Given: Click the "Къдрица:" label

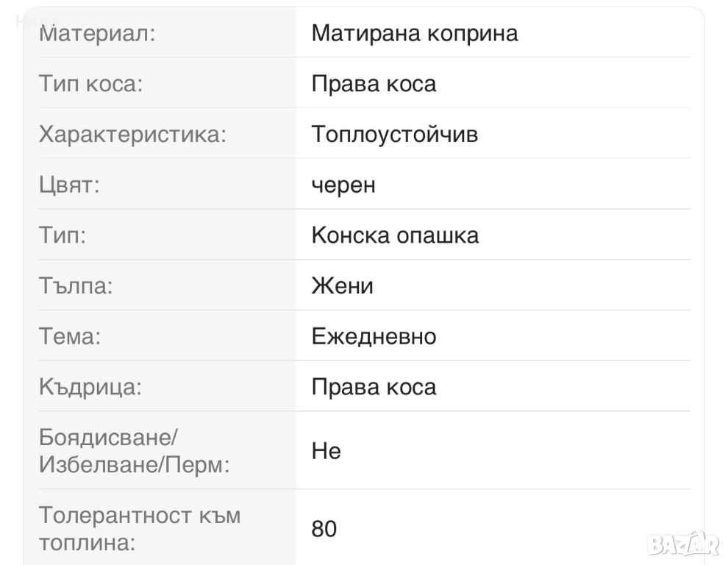Looking at the screenshot, I should 90,387.
